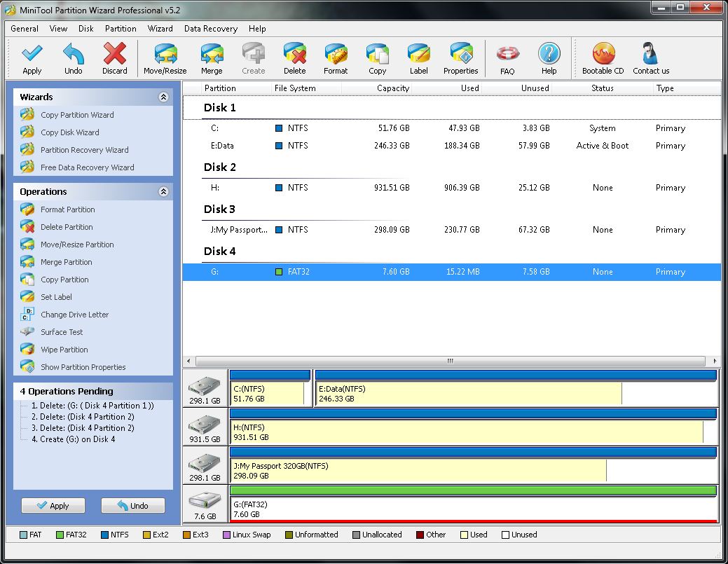Select pending operation '1. Delete: (G: ( Disk 4 Partition 1 ))'
This screenshot has height=564, width=728.
(x=92, y=406)
